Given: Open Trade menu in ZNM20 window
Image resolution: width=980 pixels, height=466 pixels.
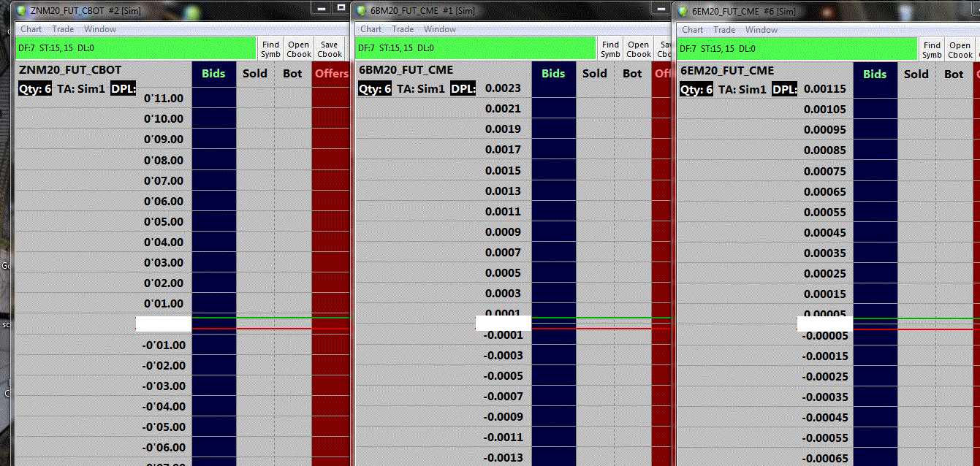Looking at the screenshot, I should (63, 29).
